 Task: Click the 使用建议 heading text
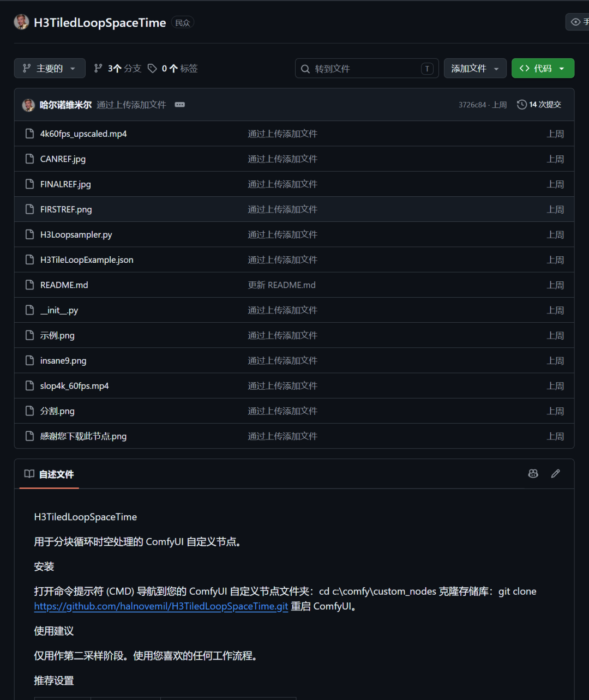coord(54,631)
